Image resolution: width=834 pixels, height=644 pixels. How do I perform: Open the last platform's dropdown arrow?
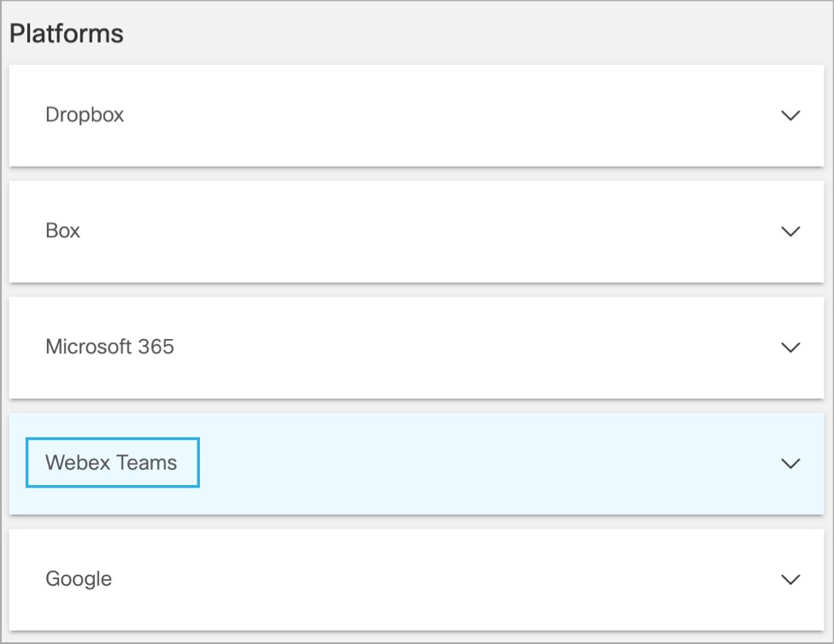click(x=790, y=579)
